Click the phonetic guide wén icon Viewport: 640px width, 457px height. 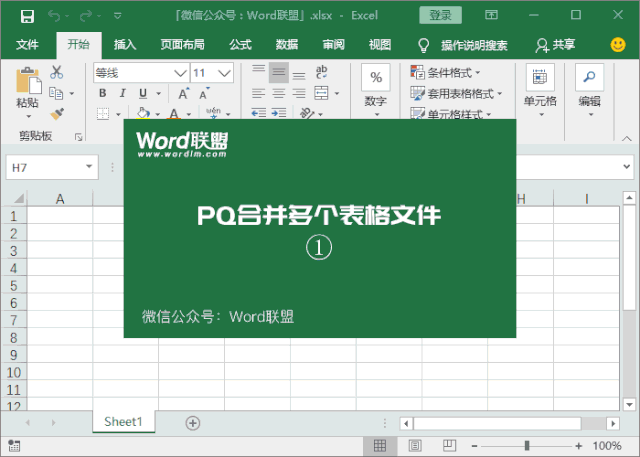pyautogui.click(x=213, y=113)
